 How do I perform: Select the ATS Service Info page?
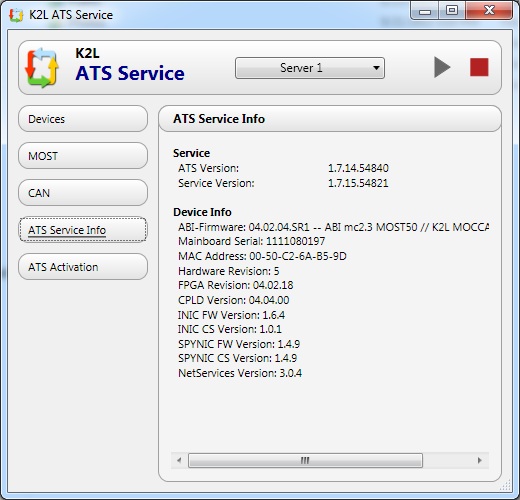(x=83, y=230)
